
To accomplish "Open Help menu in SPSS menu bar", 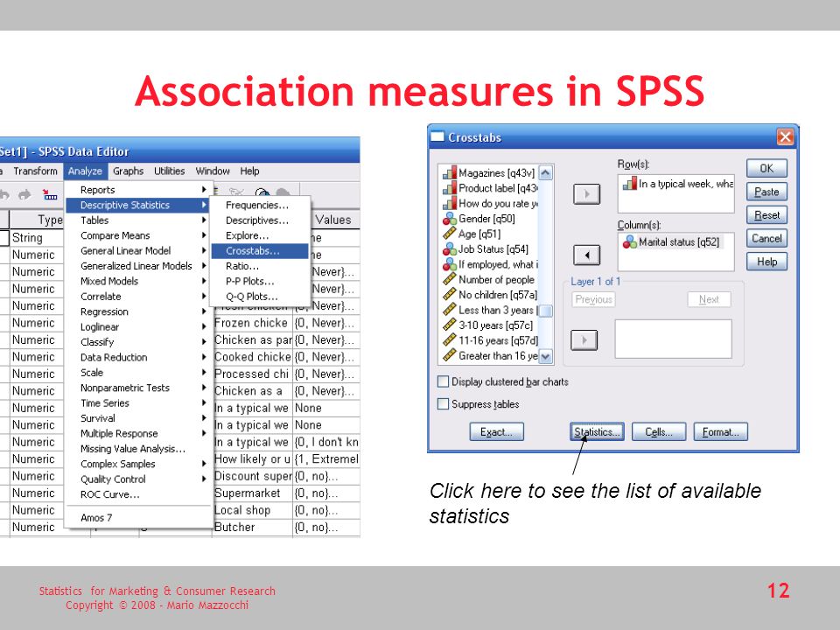I will [249, 171].
